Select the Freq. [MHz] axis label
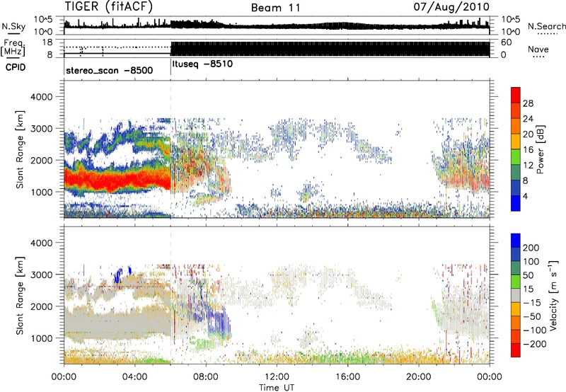Viewport: 566px width, 392px height. coord(13,48)
